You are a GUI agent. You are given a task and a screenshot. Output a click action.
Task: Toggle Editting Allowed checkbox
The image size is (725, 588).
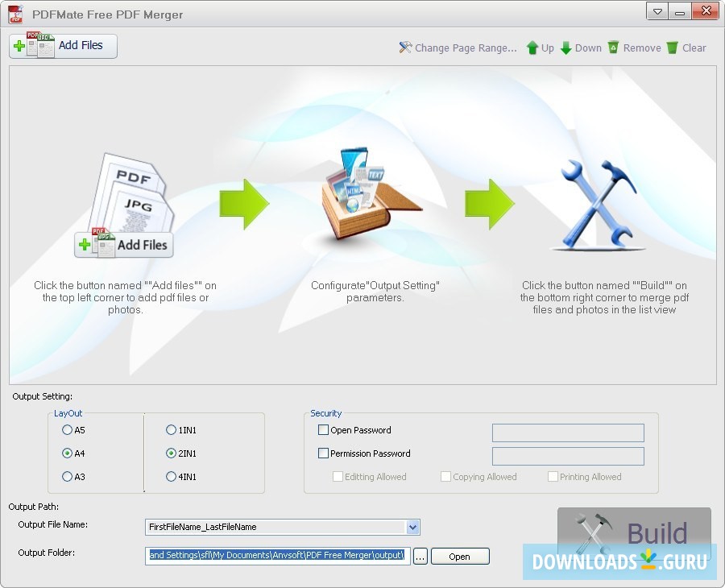[338, 477]
